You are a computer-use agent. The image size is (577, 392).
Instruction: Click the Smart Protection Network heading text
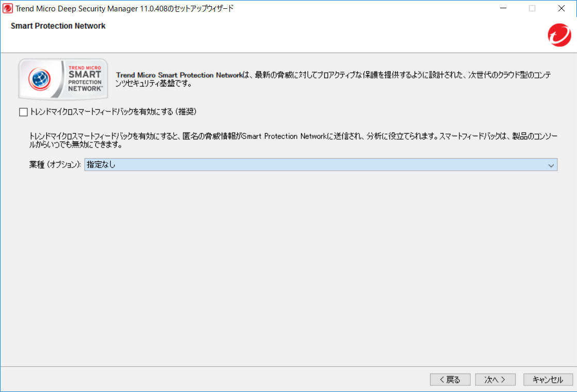click(58, 26)
